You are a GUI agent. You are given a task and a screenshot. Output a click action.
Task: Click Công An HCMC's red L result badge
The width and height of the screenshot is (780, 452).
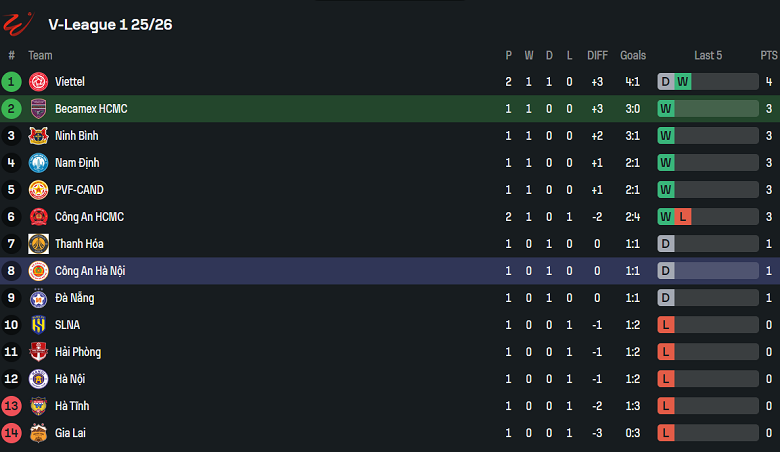(683, 217)
